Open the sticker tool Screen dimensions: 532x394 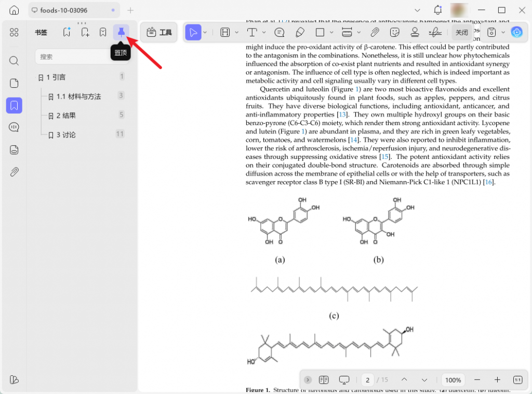tap(395, 32)
